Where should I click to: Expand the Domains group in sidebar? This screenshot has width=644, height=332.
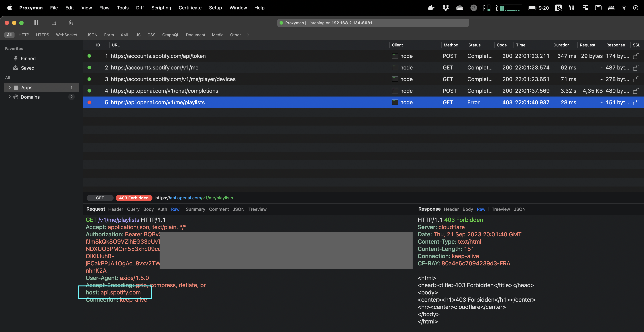(x=9, y=97)
